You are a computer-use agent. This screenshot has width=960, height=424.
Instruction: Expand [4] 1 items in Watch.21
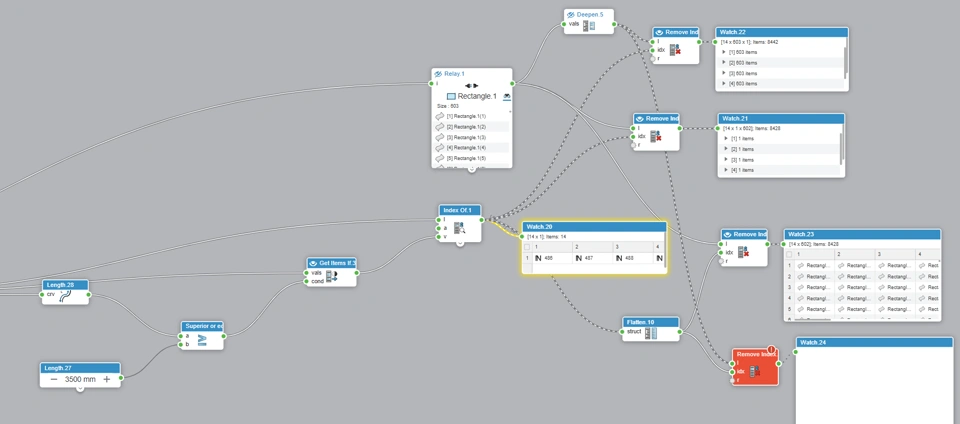point(727,169)
